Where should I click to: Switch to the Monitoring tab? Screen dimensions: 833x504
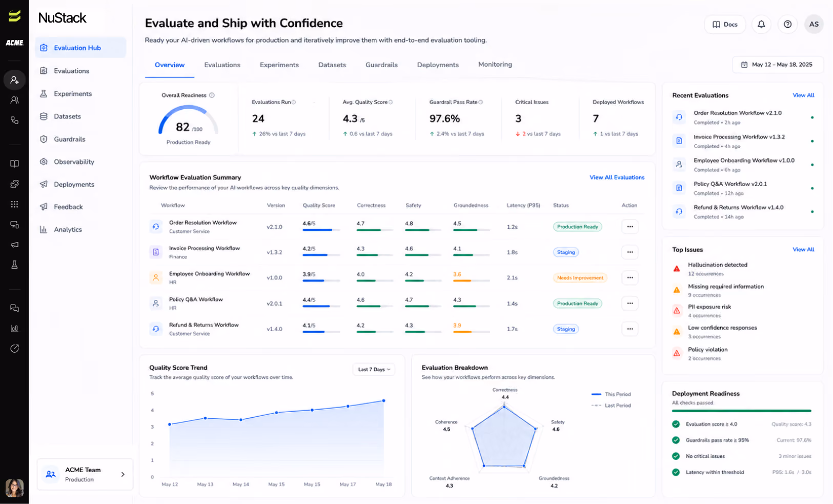[x=495, y=65]
